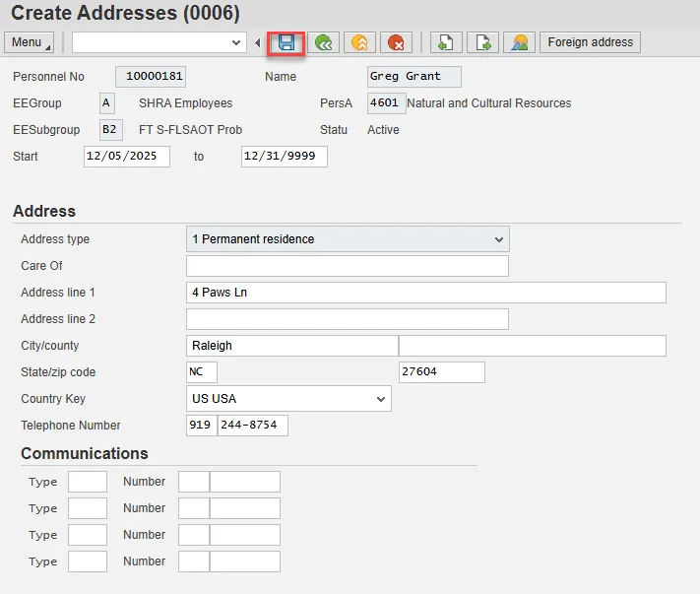Click the telephone number field 244-8754

252,426
